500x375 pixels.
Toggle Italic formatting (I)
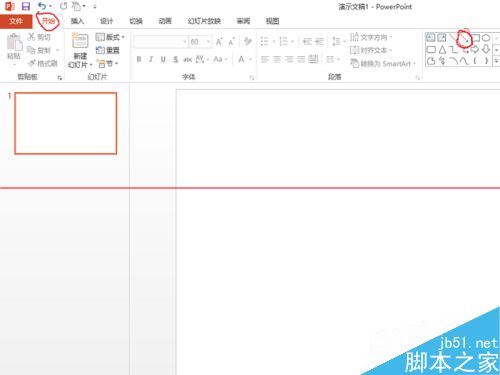151,59
